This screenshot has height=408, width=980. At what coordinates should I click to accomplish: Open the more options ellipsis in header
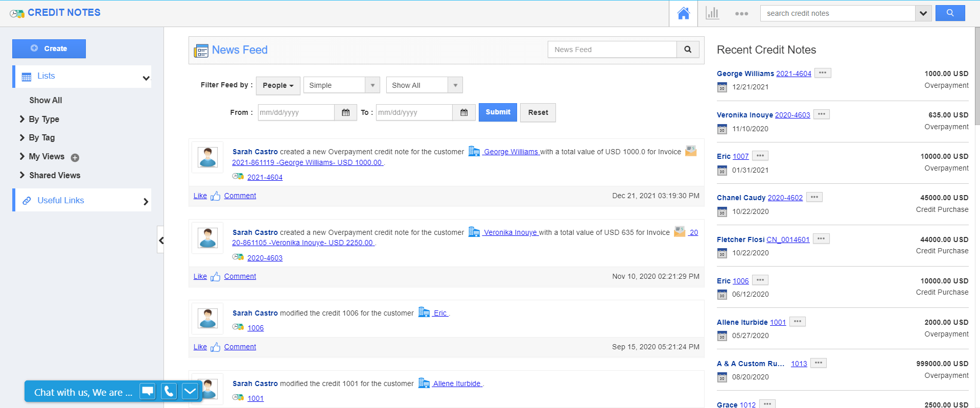(x=741, y=14)
